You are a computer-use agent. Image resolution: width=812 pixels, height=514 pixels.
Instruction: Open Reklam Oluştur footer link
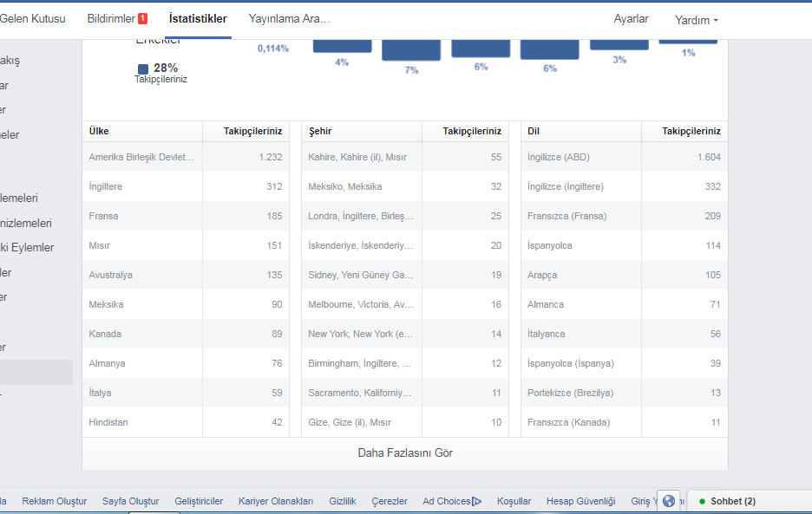(55, 501)
